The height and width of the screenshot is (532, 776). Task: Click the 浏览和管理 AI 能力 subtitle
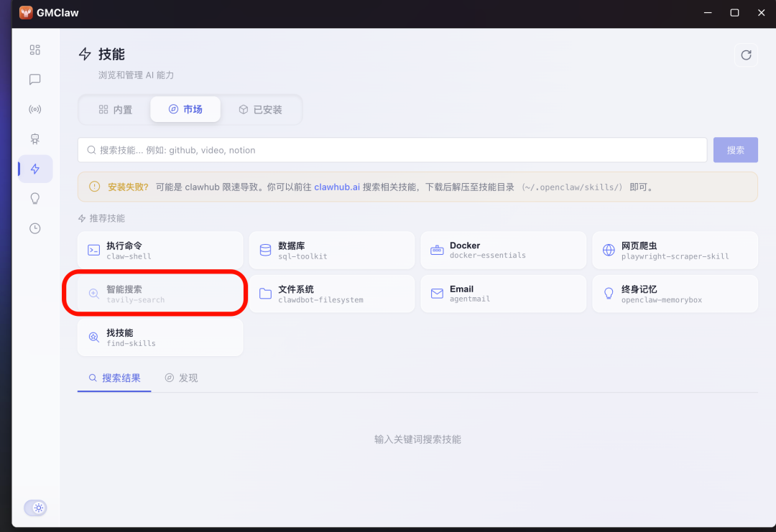click(x=136, y=75)
